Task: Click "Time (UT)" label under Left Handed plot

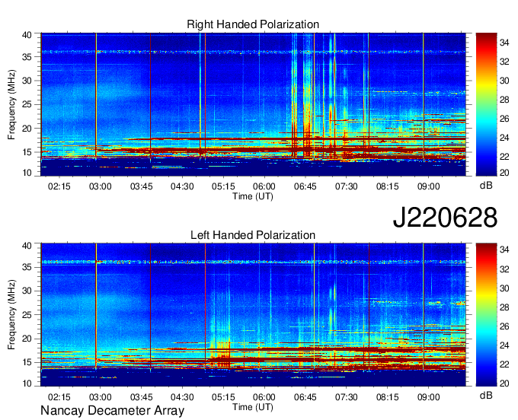Action: (x=253, y=407)
